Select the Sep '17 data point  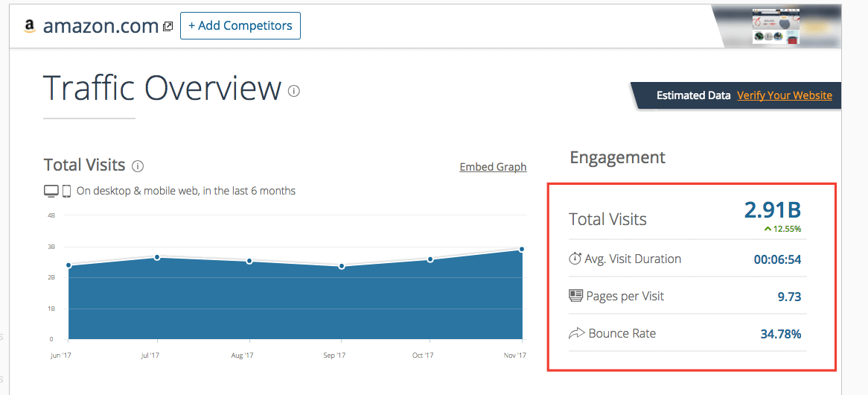coord(342,267)
